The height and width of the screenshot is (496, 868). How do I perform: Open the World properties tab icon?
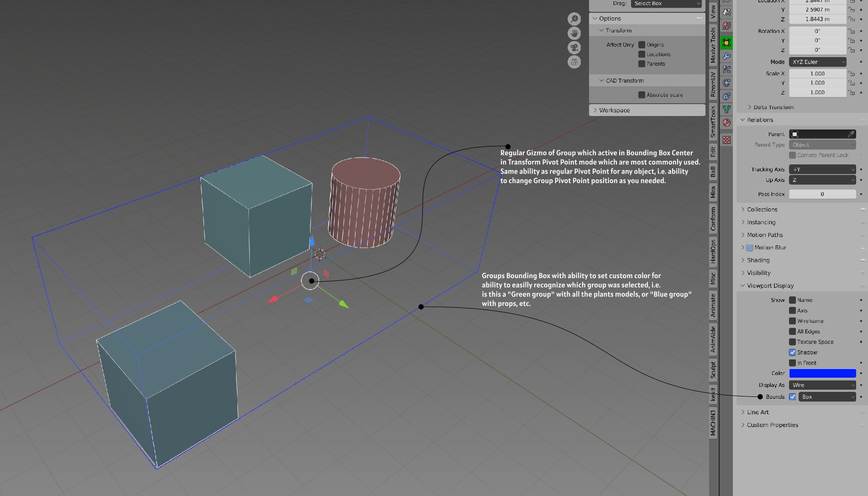pyautogui.click(x=726, y=26)
